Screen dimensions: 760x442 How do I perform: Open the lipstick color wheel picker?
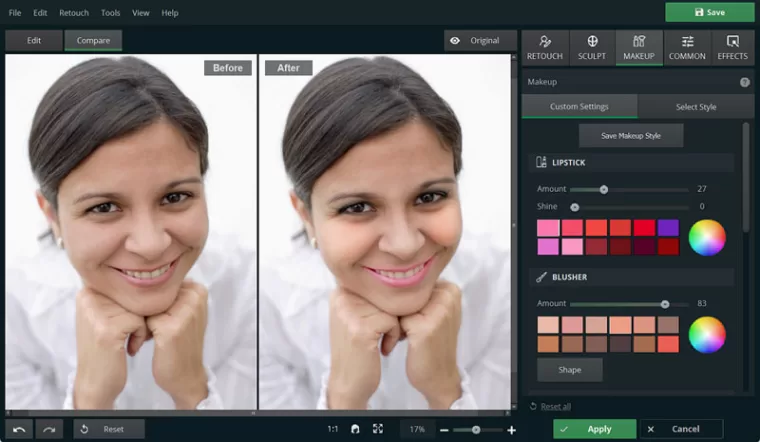tap(707, 237)
